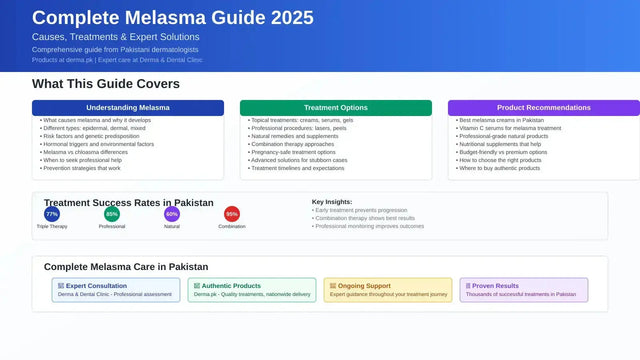Open 'Derma & Dental Clinic - Professional assessment' text

pos(115,294)
